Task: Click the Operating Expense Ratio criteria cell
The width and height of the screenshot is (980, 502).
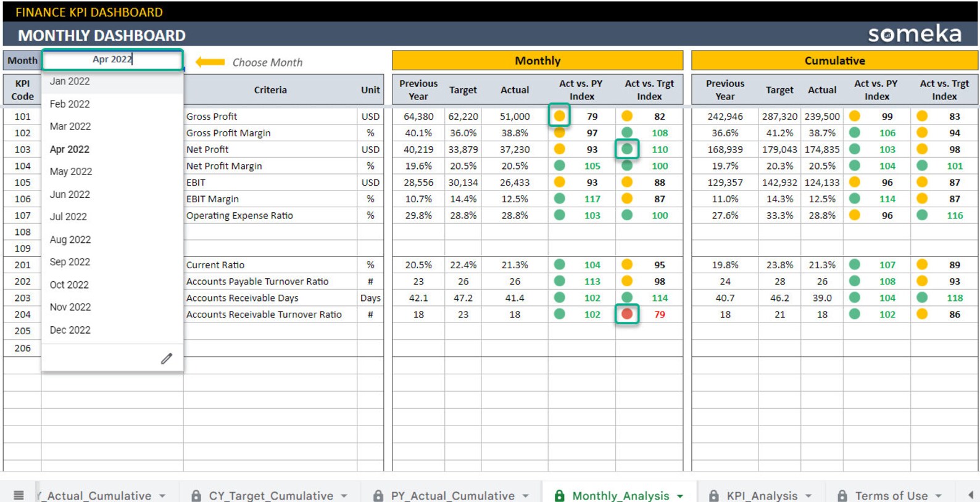Action: [270, 215]
